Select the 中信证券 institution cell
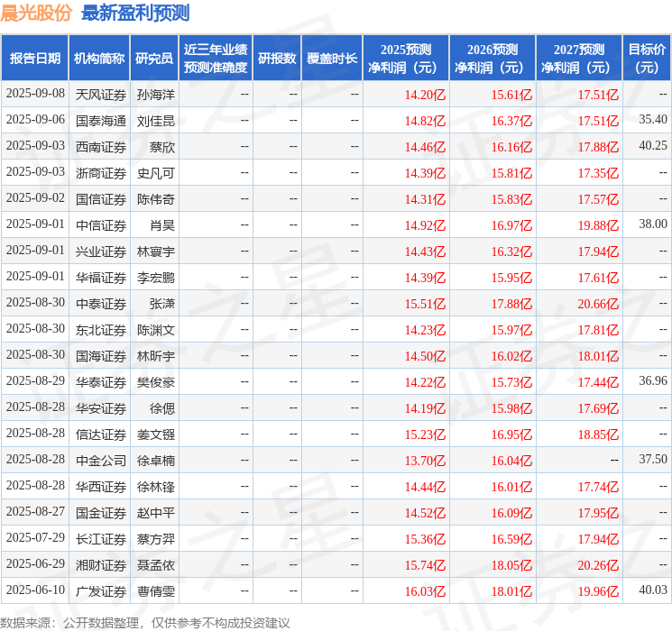Screen dimensions: 672x631 [101, 225]
